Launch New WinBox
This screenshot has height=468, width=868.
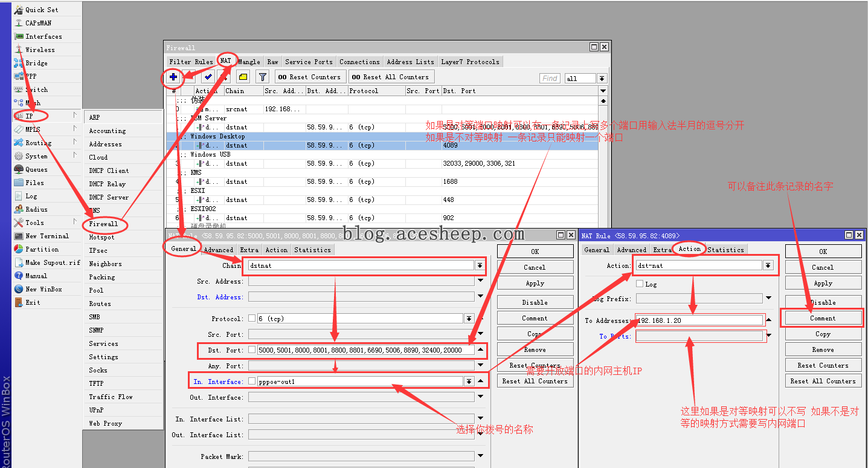[43, 289]
